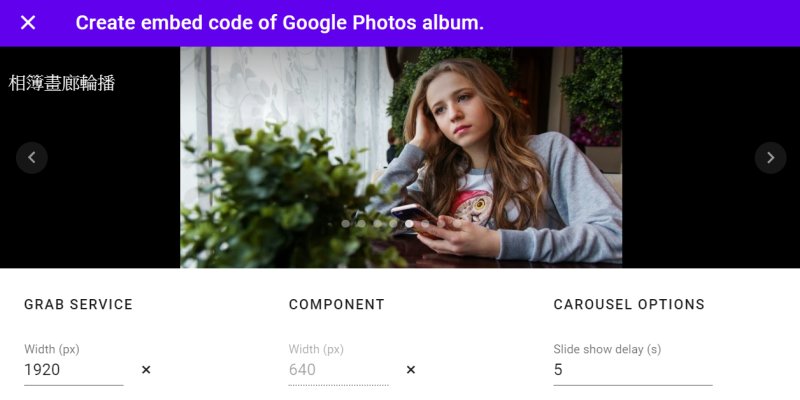Focus the Grab Service width field
The image size is (800, 400).
click(73, 370)
